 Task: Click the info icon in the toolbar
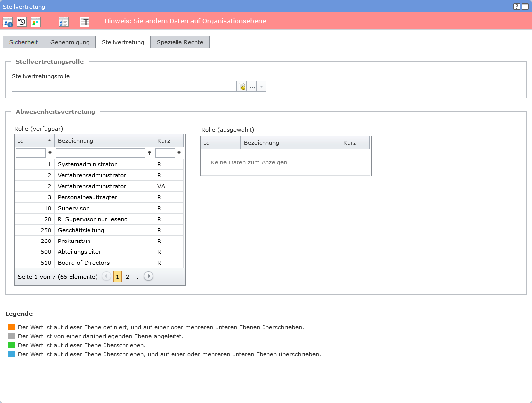(x=8, y=22)
